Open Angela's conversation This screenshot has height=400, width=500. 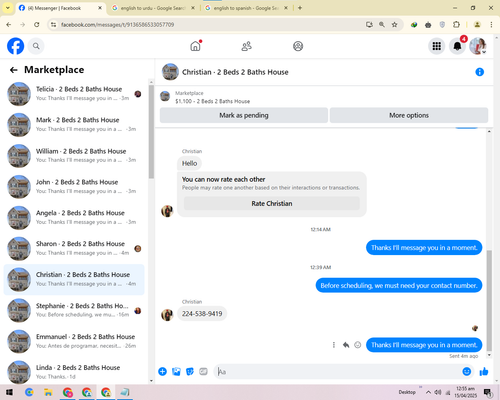click(74, 217)
